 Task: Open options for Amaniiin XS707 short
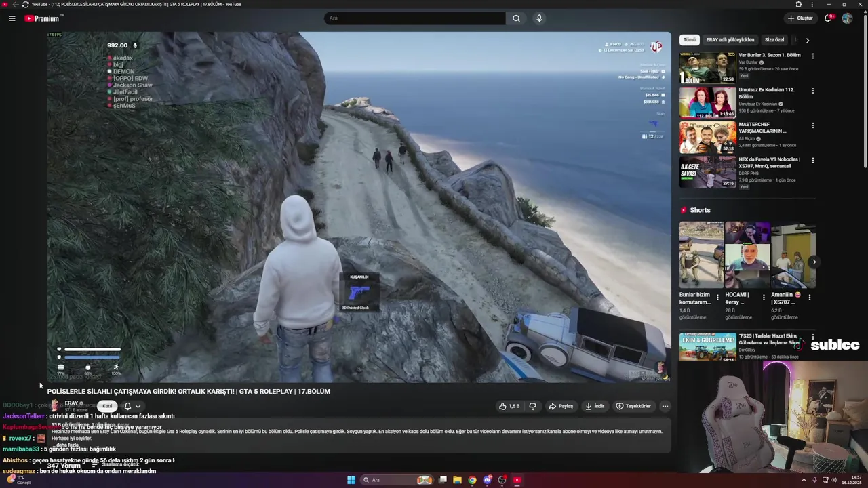coord(809,297)
